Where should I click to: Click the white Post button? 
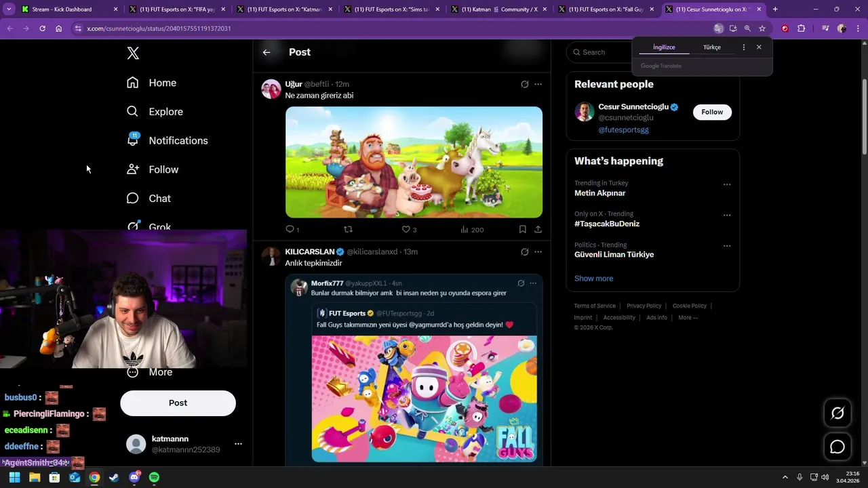tap(178, 403)
